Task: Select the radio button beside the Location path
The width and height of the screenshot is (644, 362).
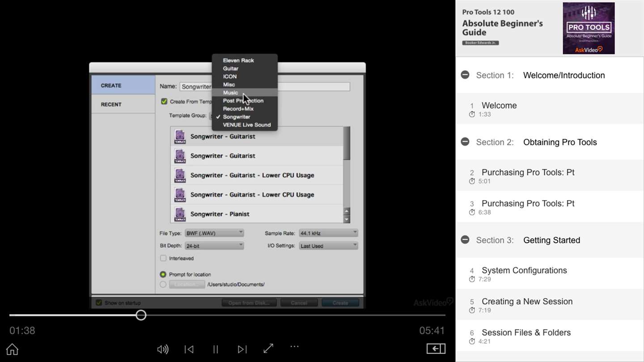Action: (163, 284)
